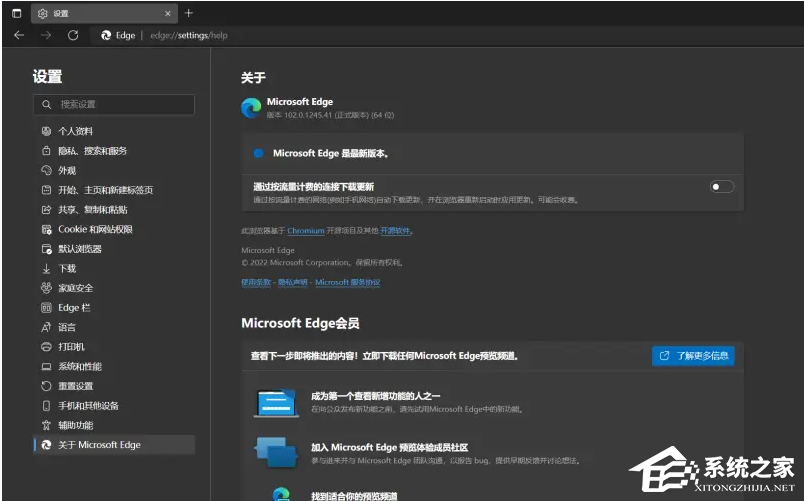Go back with the back arrow
The image size is (804, 501).
pos(19,35)
